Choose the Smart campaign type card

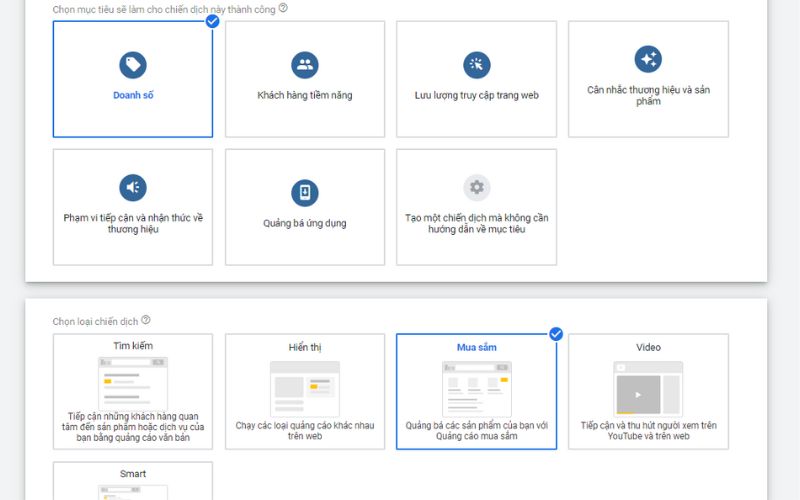coord(133,480)
